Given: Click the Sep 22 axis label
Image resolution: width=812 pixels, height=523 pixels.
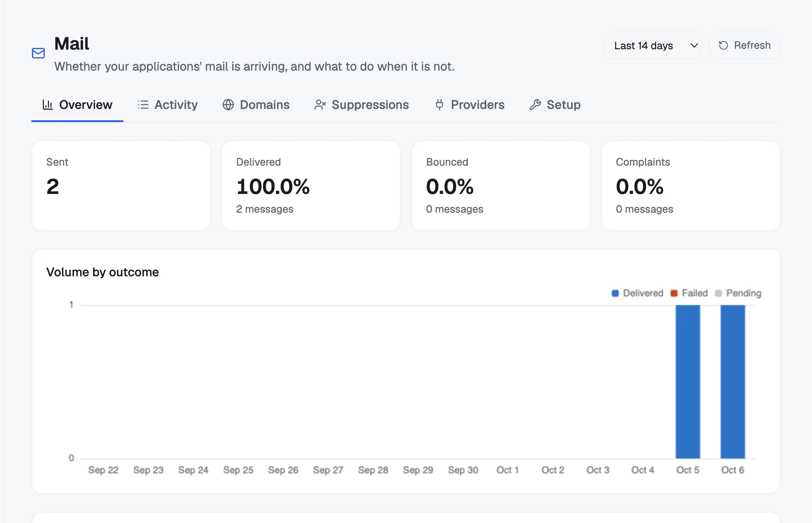Looking at the screenshot, I should click(x=103, y=470).
